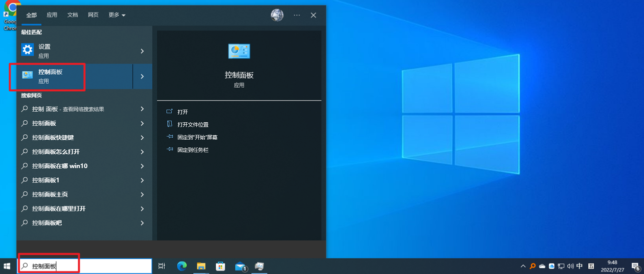Screen dimensions: 644x274
Task: Click the Task View icon
Action: point(162,266)
